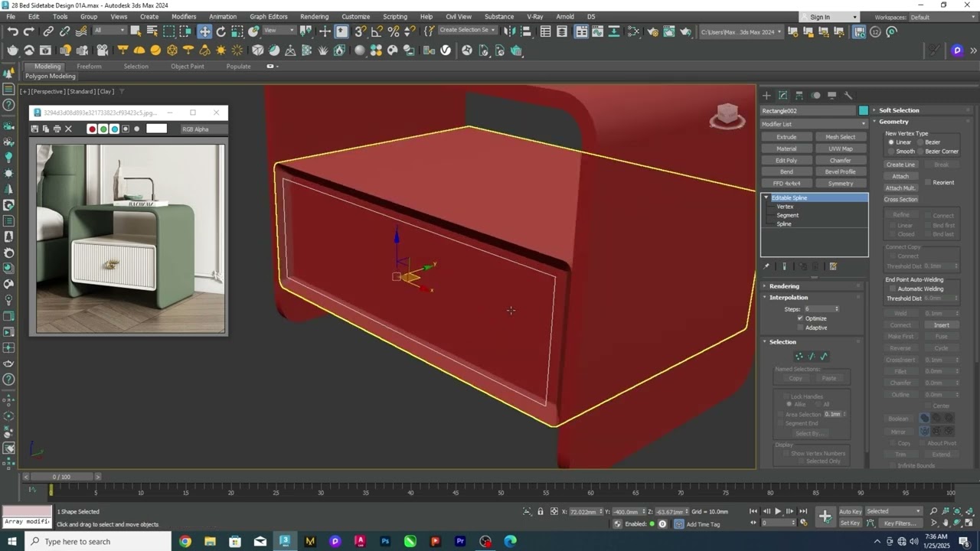The width and height of the screenshot is (980, 551).
Task: Switch to the Object Paint ribbon tab
Action: (x=188, y=67)
